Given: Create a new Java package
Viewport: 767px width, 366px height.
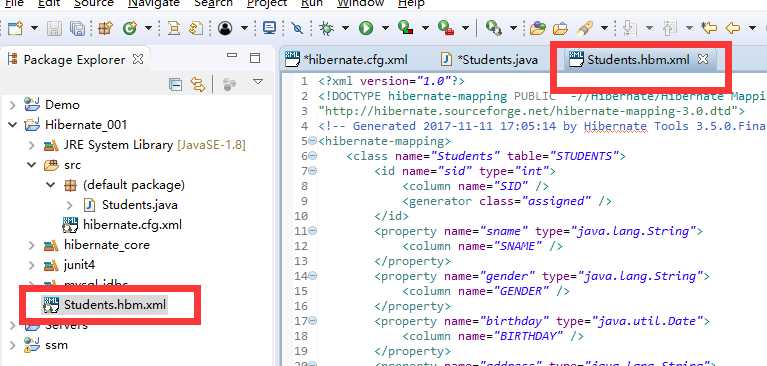Looking at the screenshot, I should (105, 28).
